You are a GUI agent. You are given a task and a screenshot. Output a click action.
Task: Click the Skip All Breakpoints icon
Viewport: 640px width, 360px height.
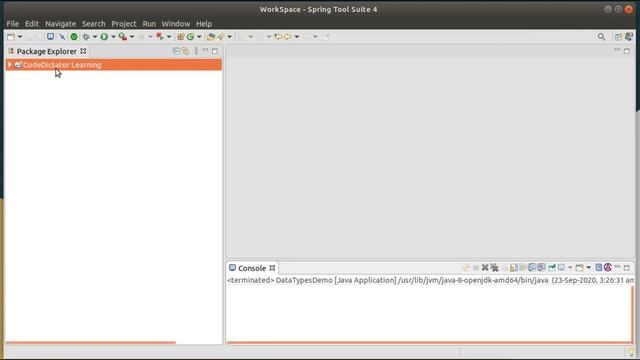(x=62, y=37)
